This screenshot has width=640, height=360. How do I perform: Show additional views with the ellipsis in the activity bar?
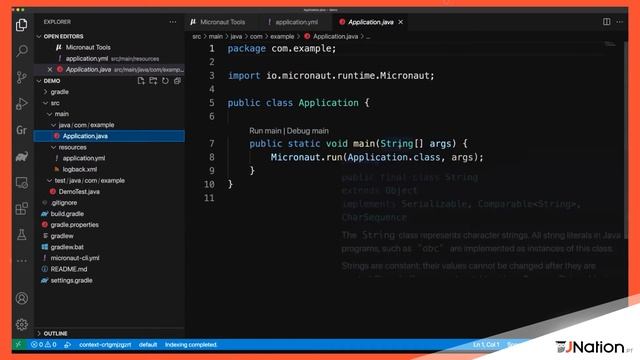[22, 260]
